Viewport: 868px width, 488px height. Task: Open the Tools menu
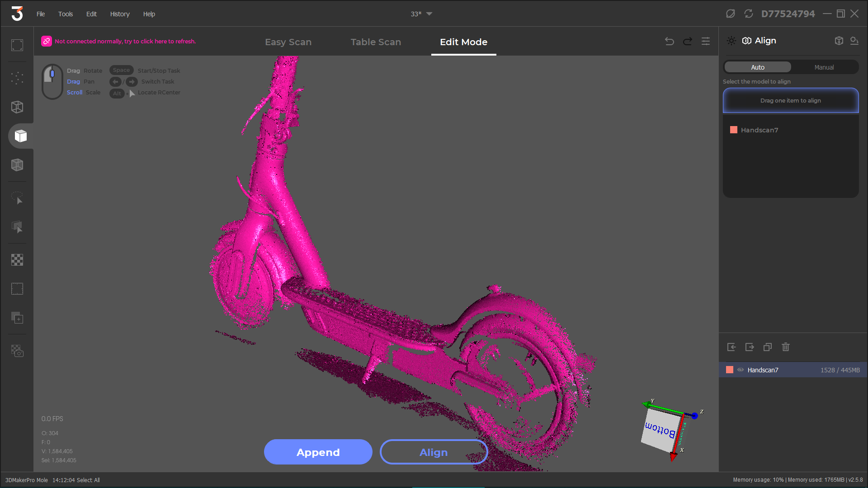(x=65, y=13)
